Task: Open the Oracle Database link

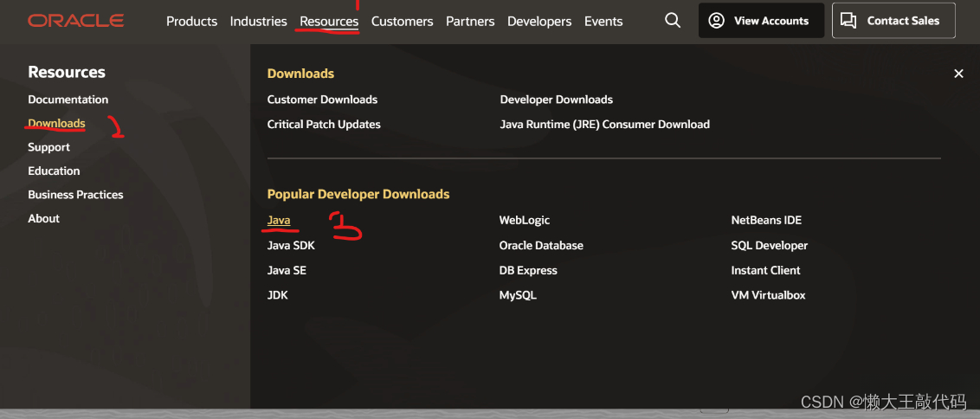Action: point(541,246)
